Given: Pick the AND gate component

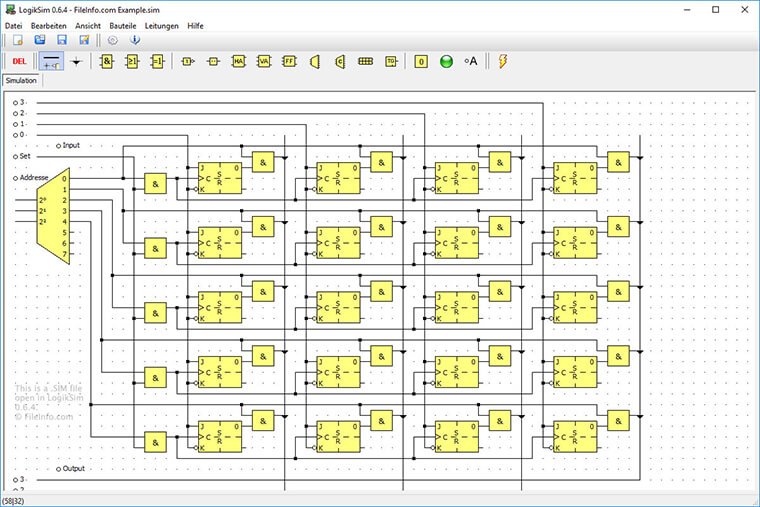Looking at the screenshot, I should [107, 61].
